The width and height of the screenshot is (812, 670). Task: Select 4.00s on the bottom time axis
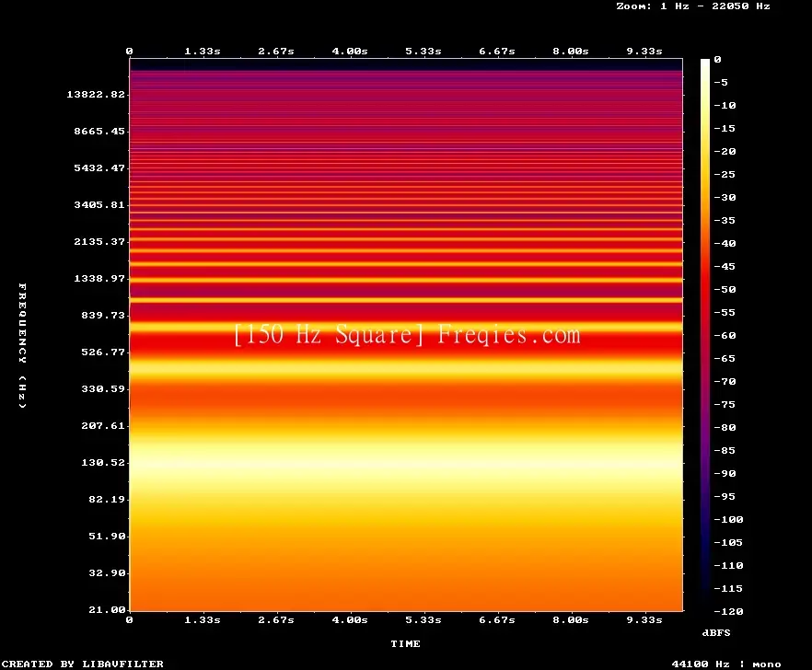point(350,619)
